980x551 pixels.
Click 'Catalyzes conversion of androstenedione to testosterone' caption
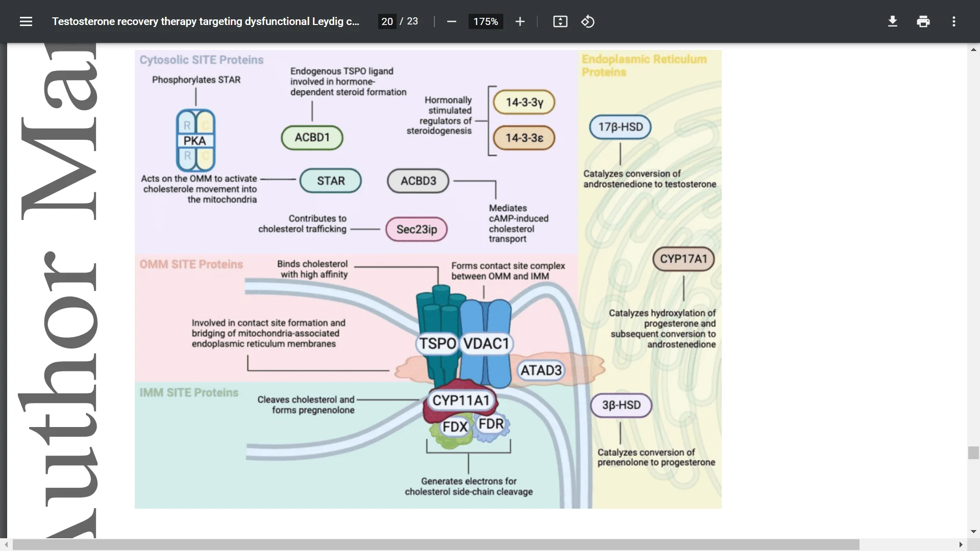pos(650,179)
